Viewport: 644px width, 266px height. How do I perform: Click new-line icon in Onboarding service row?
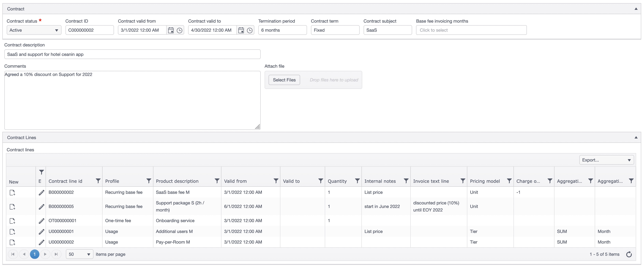(12, 221)
